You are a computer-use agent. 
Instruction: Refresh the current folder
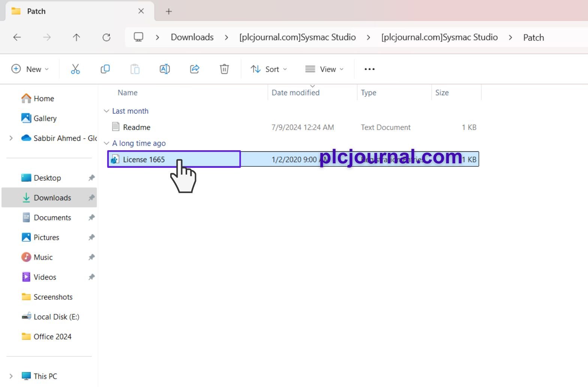click(x=106, y=37)
